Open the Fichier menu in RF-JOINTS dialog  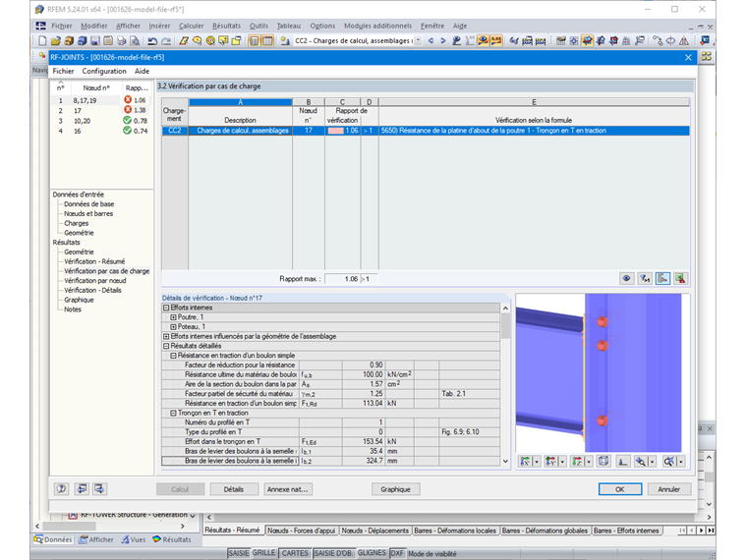pyautogui.click(x=63, y=71)
